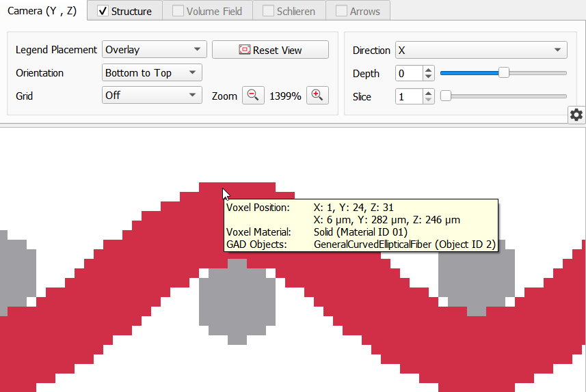Decrease the Depth value with down arrow

[429, 77]
